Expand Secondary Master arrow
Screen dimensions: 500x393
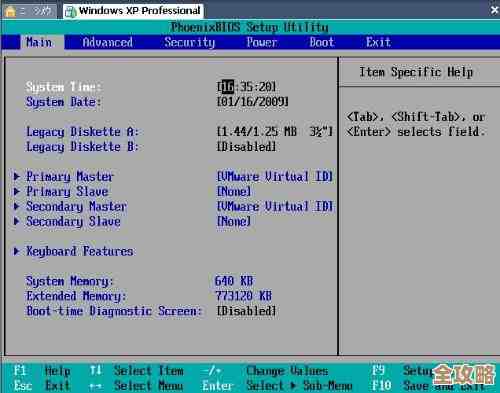[16, 206]
